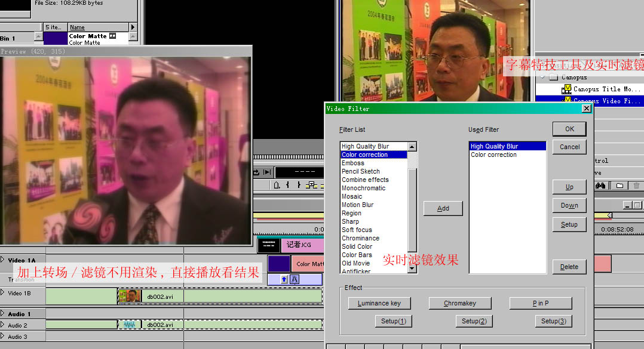The image size is (644, 349).
Task: Select Color correction in Filter List
Action: pos(374,155)
